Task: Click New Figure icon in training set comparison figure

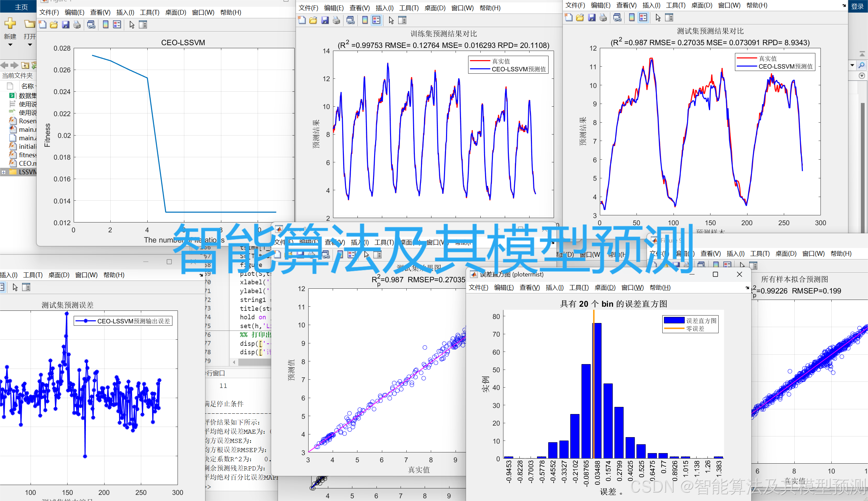Action: tap(302, 20)
